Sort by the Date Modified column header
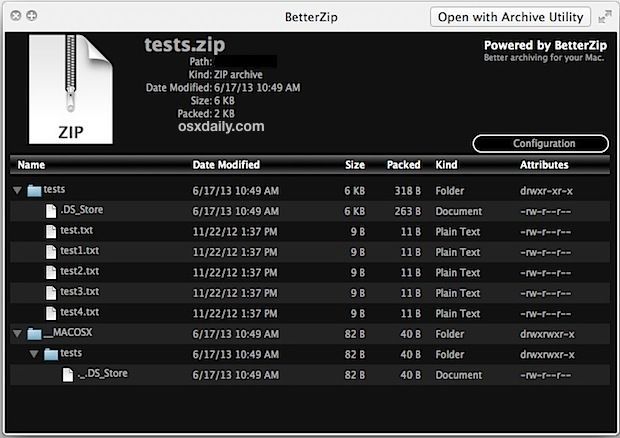The height and width of the screenshot is (438, 620). coord(226,165)
